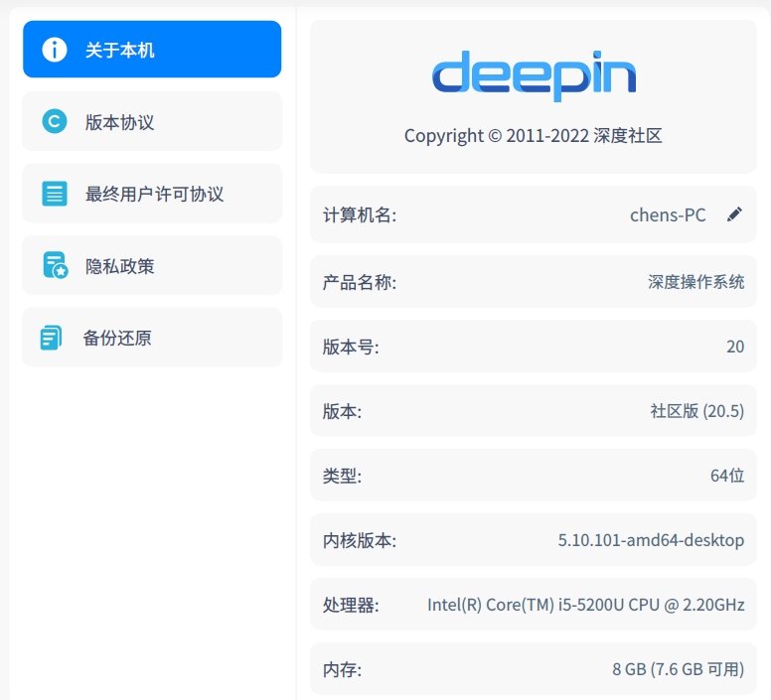Click the privacy policy icon beside 隐私政策
The width and height of the screenshot is (771, 700).
[55, 265]
